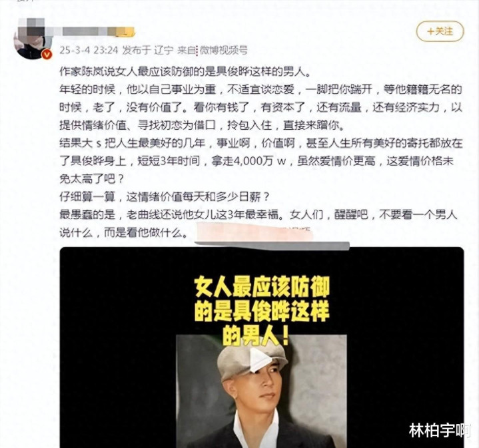Screen dimensions: 479x448
Task: Click the orange verified V badge
Action: click(x=47, y=54)
